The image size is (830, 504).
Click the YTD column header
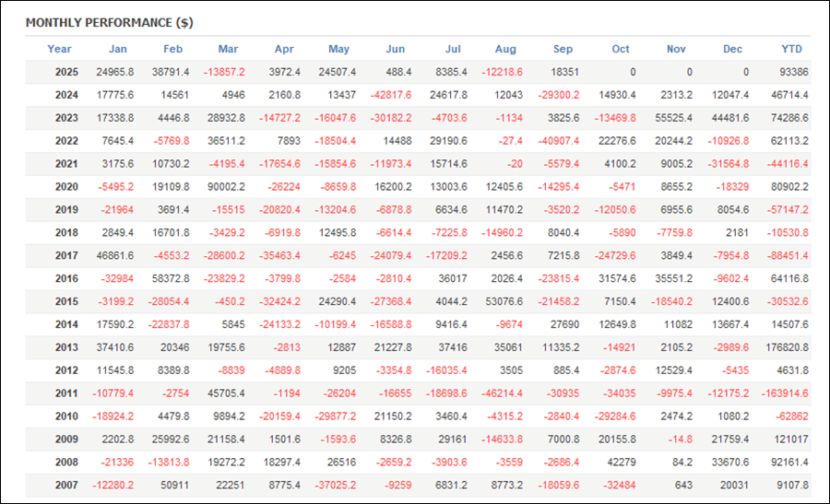(793, 49)
